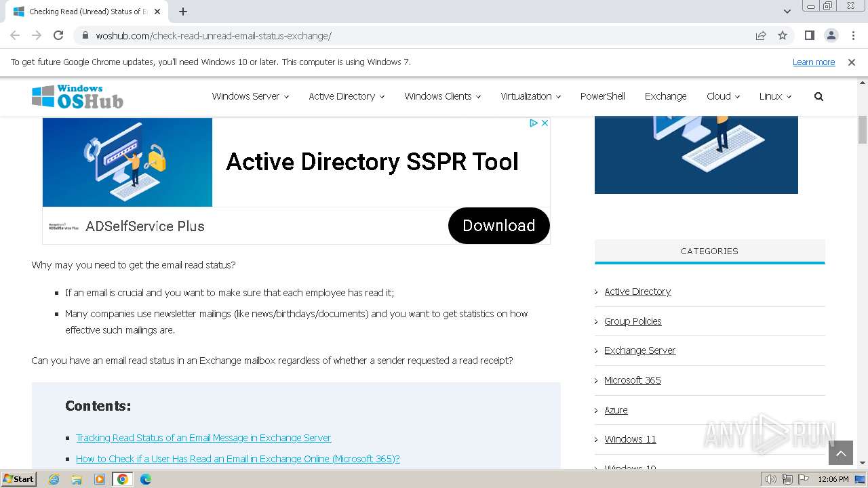
Task: View site security lock info
Action: [x=85, y=35]
